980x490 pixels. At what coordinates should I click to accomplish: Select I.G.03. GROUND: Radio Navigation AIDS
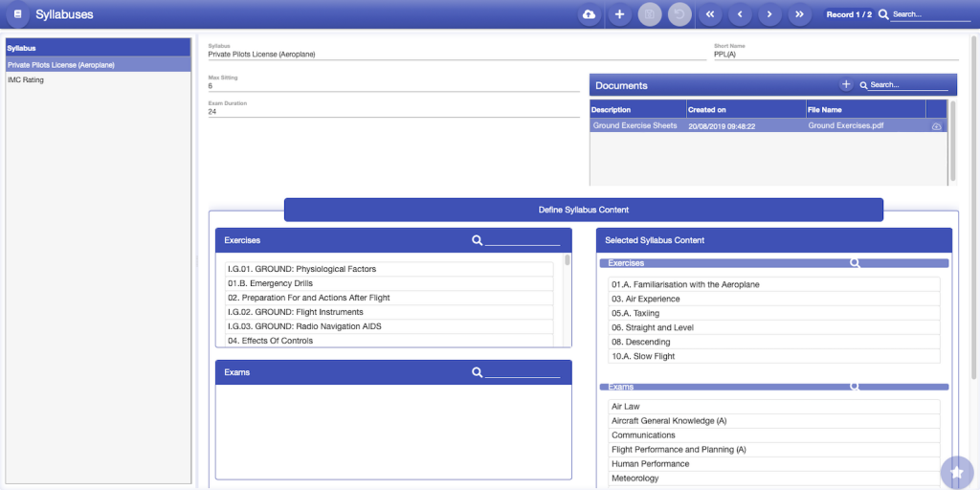coord(390,326)
